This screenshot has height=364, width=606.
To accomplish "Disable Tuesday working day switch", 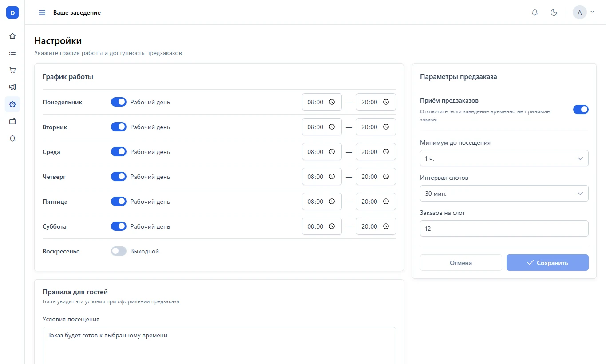I will coord(119,127).
